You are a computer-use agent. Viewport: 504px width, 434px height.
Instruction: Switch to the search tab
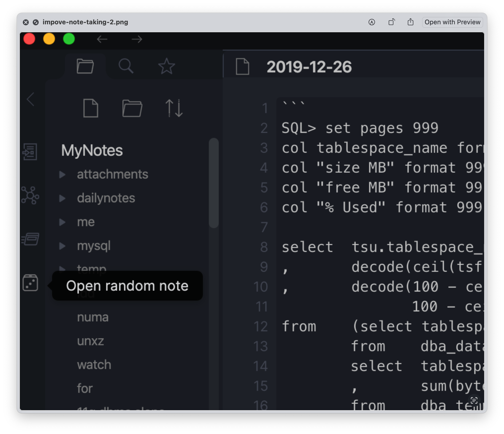(x=126, y=66)
